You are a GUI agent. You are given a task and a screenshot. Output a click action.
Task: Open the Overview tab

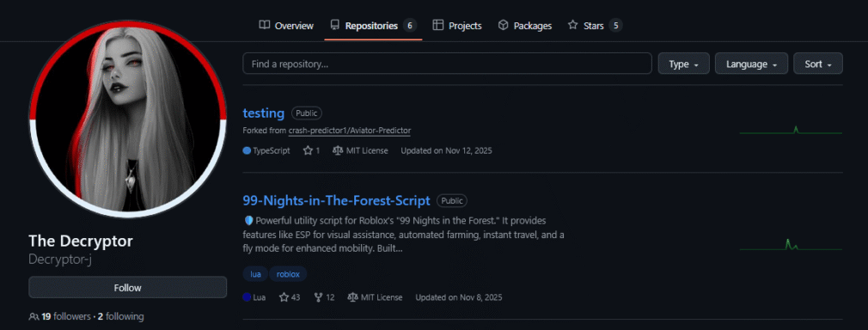286,26
